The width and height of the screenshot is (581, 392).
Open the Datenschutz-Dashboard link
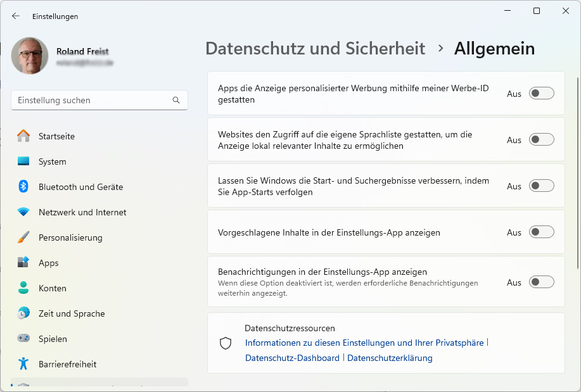pyautogui.click(x=292, y=358)
